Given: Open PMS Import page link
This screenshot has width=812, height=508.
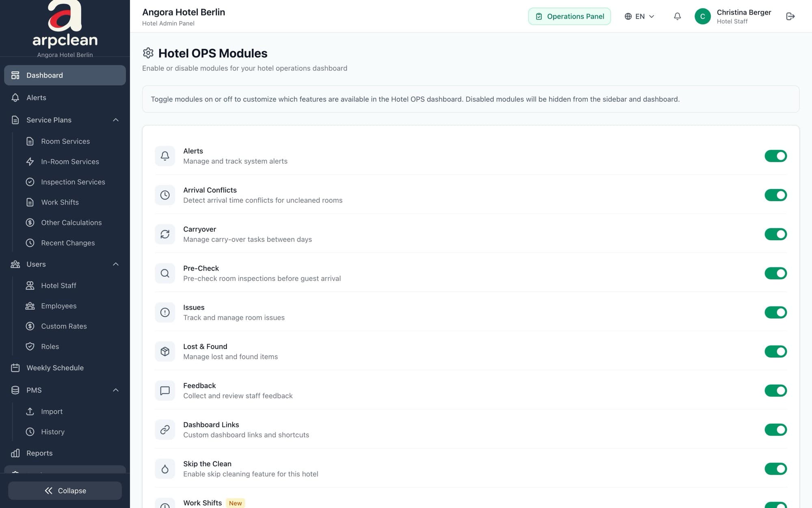Looking at the screenshot, I should tap(52, 412).
